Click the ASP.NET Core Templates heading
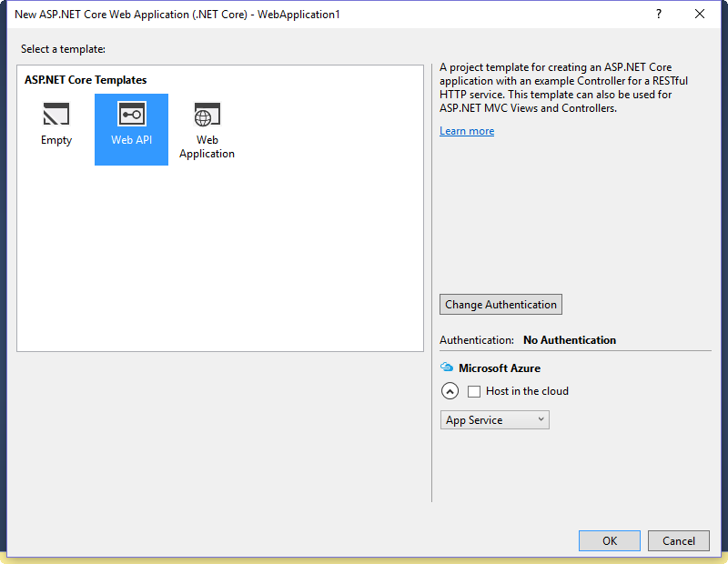The image size is (728, 564). click(x=86, y=80)
